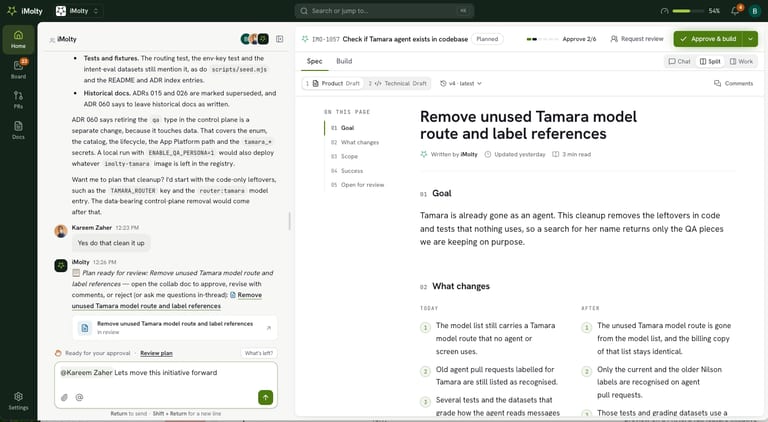Click the card's open arrow icon
768x422 pixels.
(x=268, y=328)
